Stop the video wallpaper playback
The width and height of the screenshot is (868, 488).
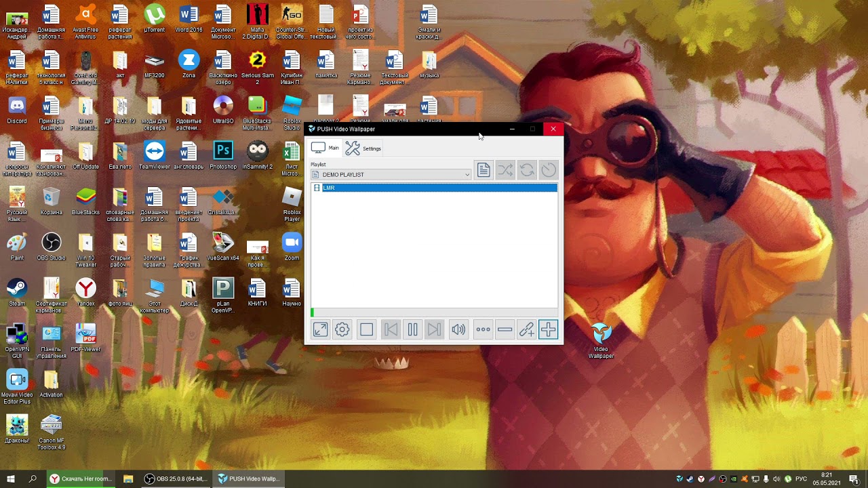[367, 330]
